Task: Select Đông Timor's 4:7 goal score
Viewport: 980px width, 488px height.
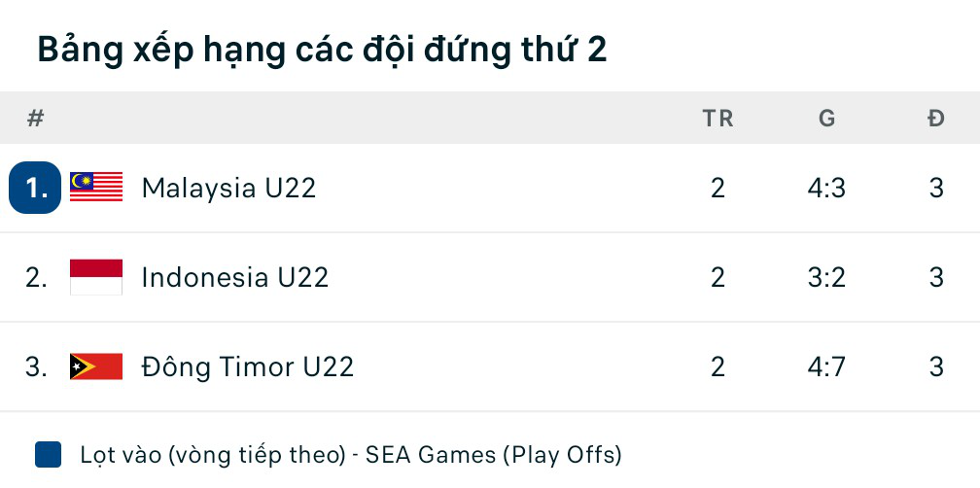Action: pos(826,366)
